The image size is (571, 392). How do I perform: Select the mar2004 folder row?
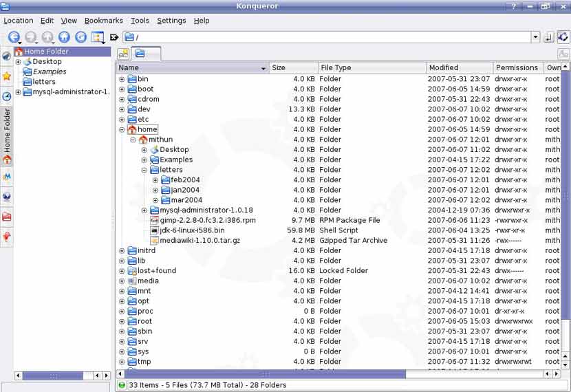point(186,200)
